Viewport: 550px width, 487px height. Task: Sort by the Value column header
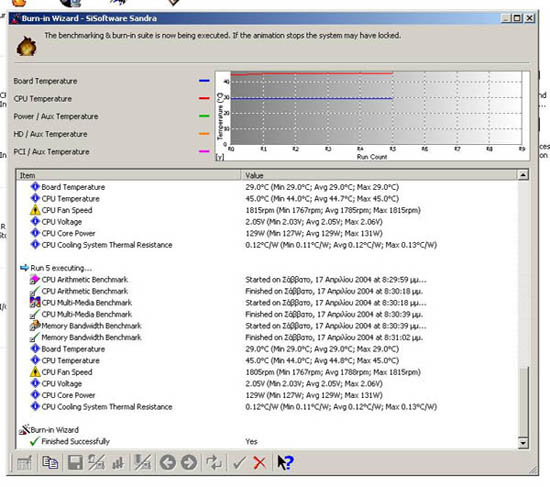point(379,175)
